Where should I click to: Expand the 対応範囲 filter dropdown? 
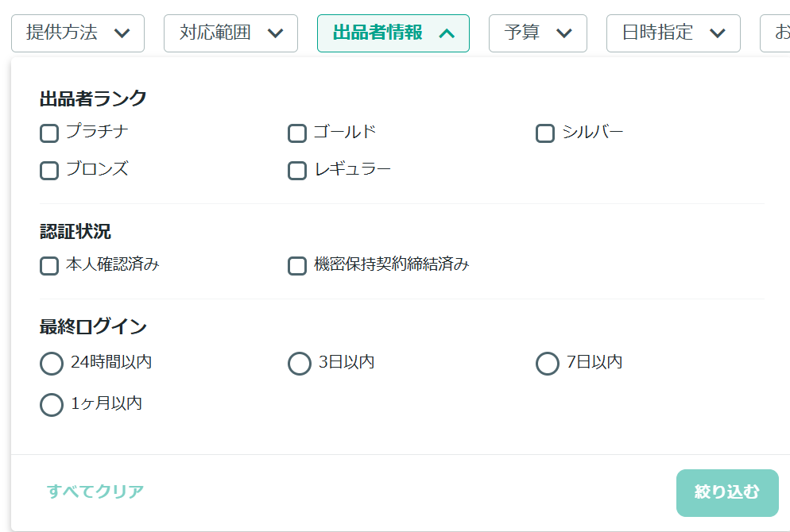[x=230, y=33]
